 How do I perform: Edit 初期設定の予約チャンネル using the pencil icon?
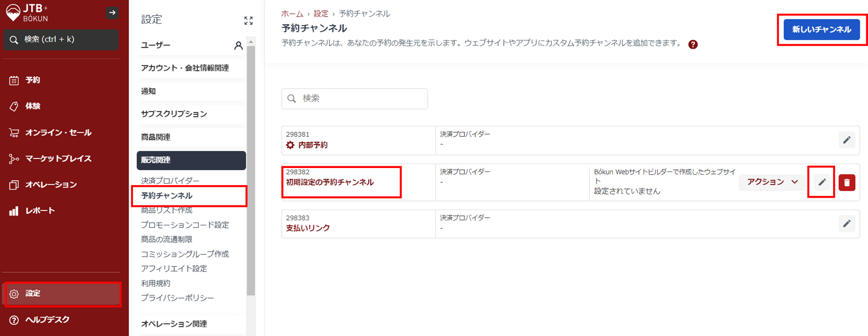coord(821,182)
